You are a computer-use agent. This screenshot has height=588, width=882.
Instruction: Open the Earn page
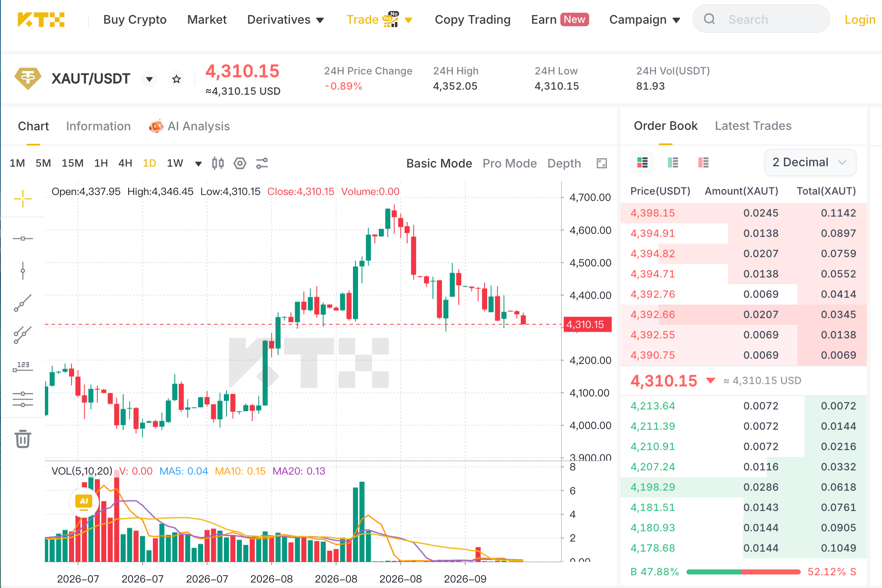tap(544, 19)
